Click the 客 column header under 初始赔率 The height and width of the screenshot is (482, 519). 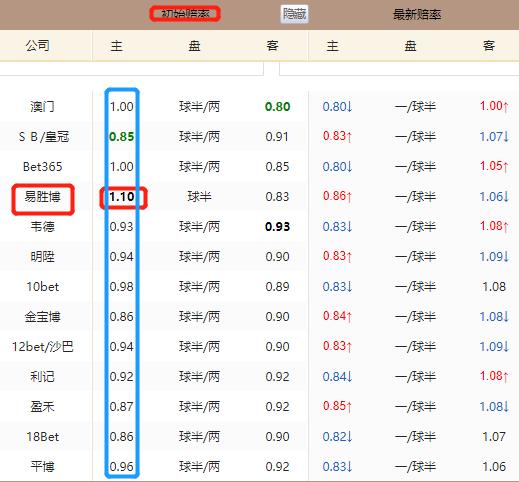click(x=272, y=46)
